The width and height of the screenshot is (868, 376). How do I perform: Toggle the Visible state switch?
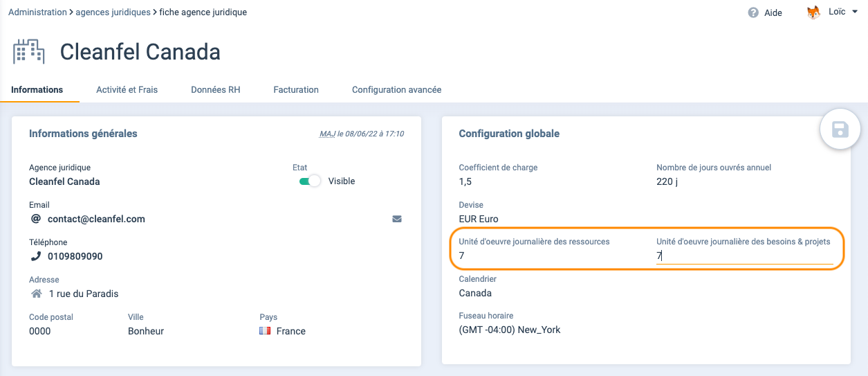coord(310,181)
